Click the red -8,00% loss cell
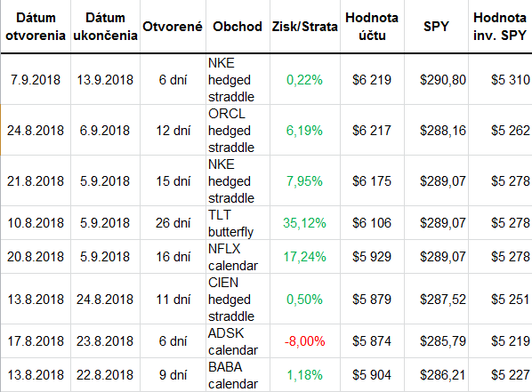This screenshot has width=532, height=392. pyautogui.click(x=304, y=341)
